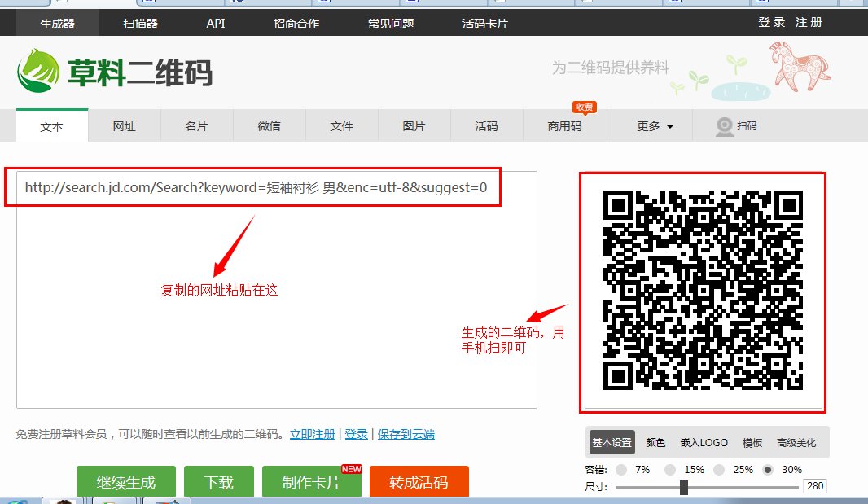Click the size input field showing 280
The width and height of the screenshot is (868, 504).
coord(814,486)
